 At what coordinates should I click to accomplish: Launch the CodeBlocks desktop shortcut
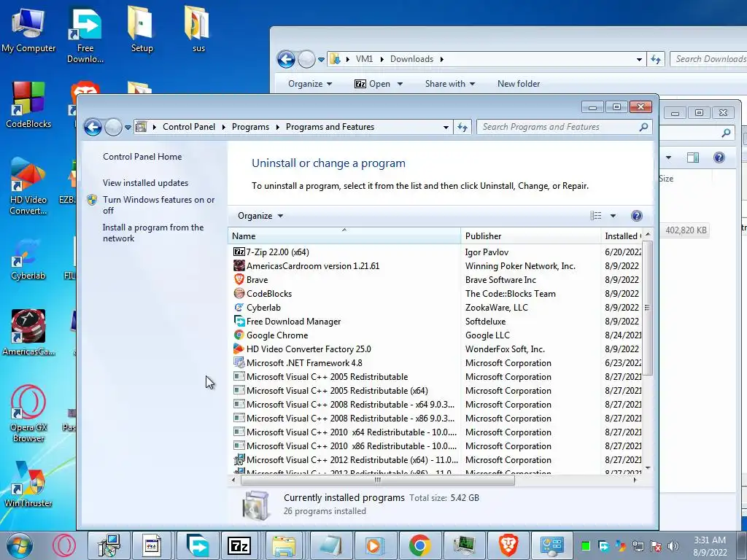point(28,105)
